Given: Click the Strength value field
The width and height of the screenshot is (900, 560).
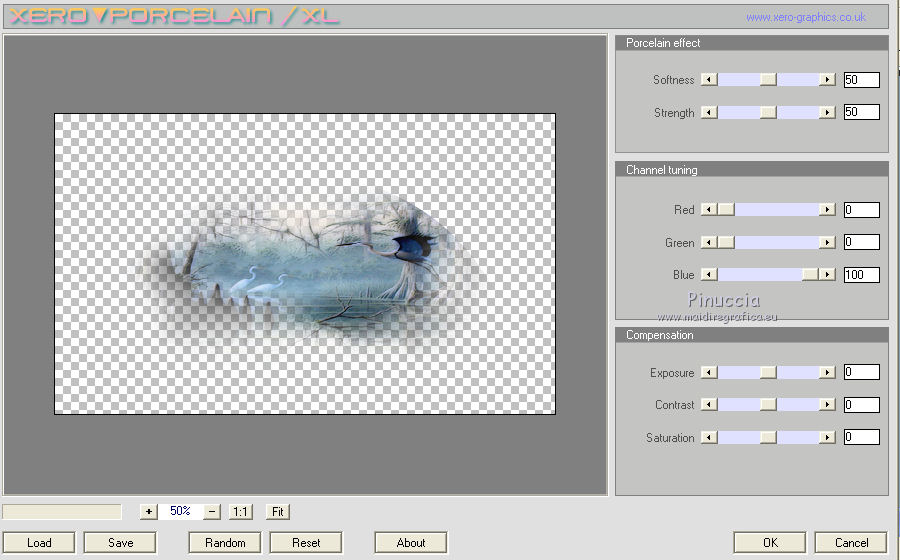Looking at the screenshot, I should click(862, 112).
